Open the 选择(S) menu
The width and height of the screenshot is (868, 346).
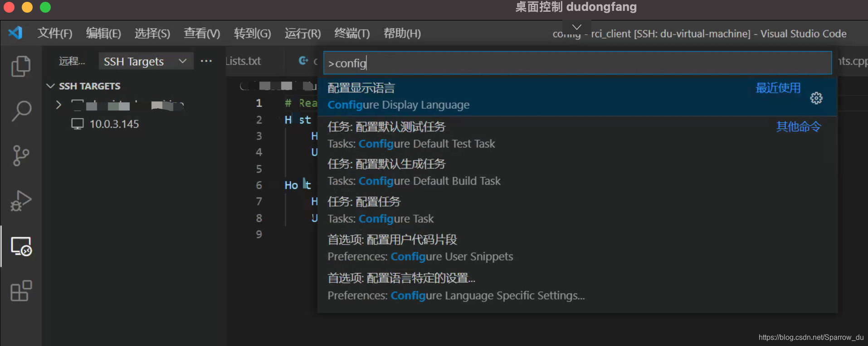click(x=152, y=34)
